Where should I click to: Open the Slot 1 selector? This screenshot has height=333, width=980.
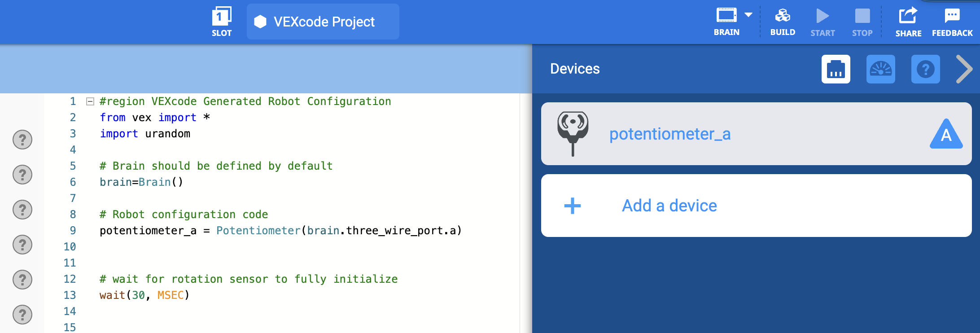click(222, 22)
